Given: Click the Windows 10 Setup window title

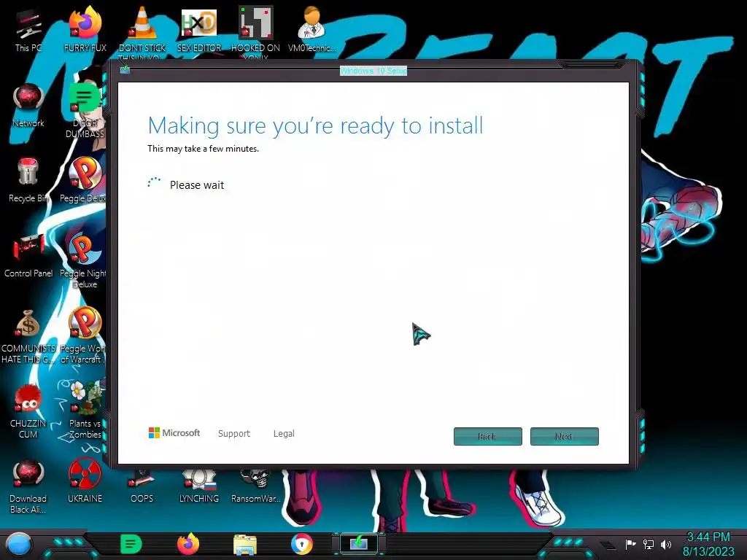Looking at the screenshot, I should click(373, 71).
